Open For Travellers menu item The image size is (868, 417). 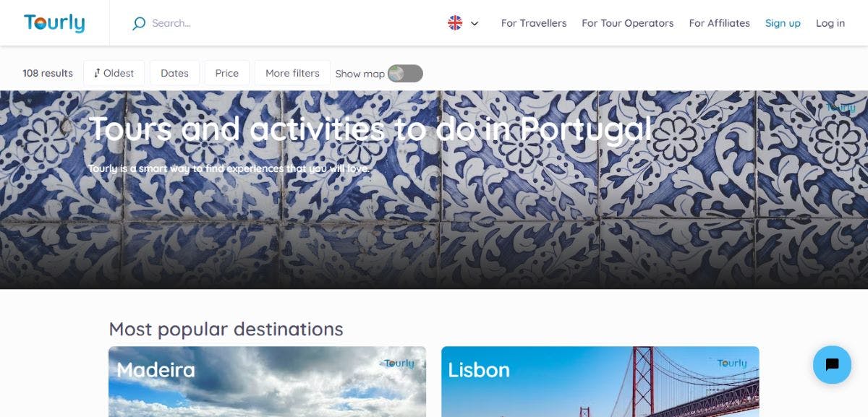534,23
